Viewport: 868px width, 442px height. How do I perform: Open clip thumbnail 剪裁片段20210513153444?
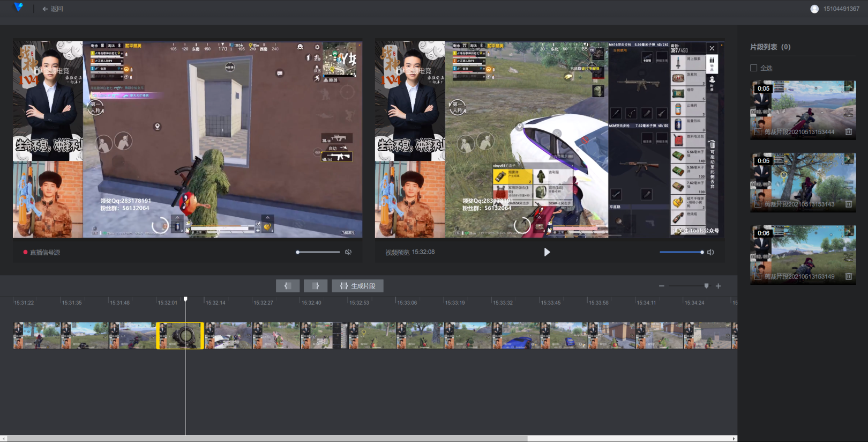[803, 110]
